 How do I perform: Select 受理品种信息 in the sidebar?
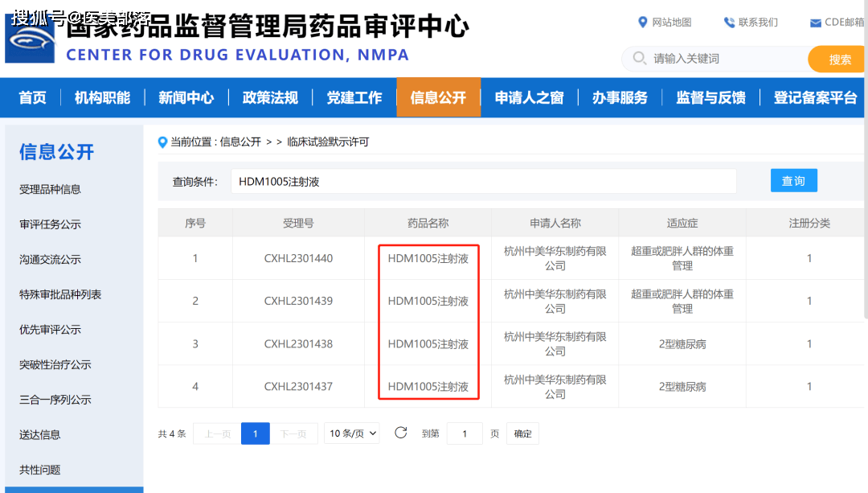tap(50, 190)
